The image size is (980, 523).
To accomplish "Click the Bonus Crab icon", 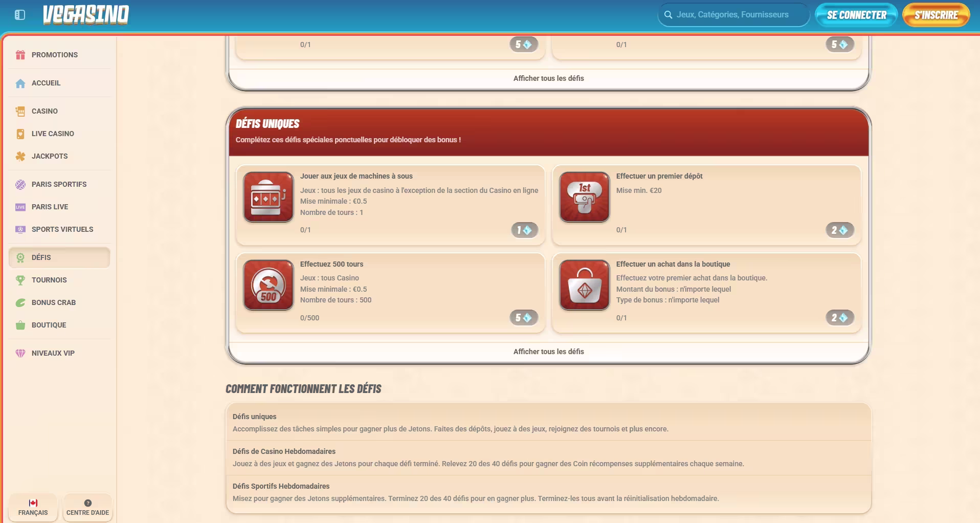I will [x=20, y=302].
